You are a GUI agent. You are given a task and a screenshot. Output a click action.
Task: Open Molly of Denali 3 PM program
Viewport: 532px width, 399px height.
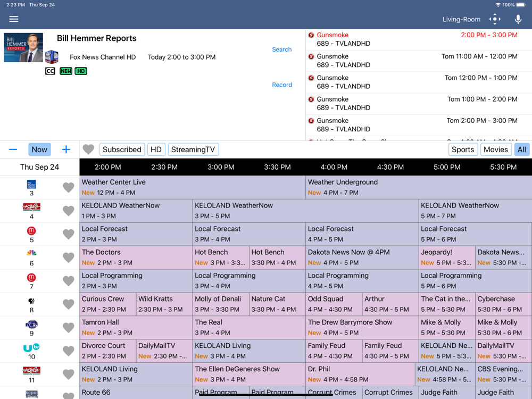click(x=221, y=304)
